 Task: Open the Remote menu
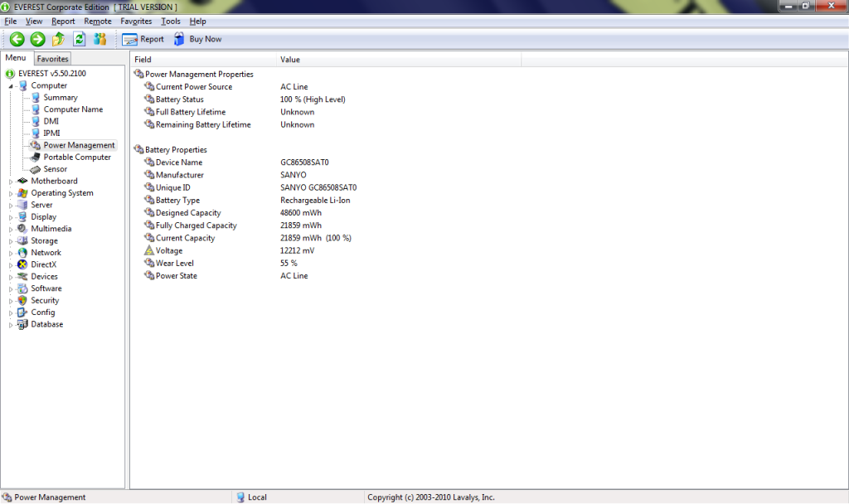(x=98, y=21)
